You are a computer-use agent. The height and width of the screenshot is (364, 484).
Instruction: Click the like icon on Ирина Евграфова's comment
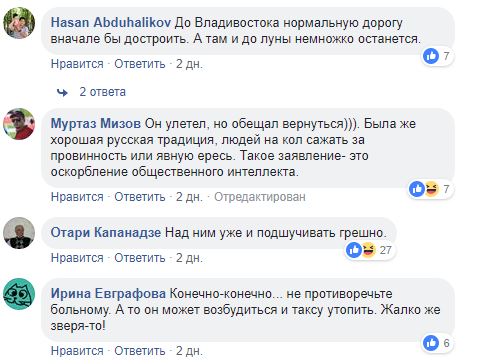[431, 343]
